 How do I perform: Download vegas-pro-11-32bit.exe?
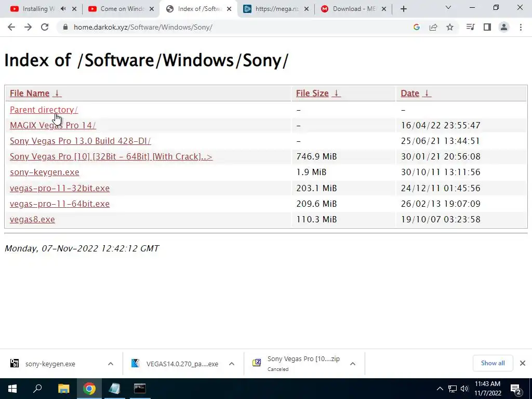[60, 188]
